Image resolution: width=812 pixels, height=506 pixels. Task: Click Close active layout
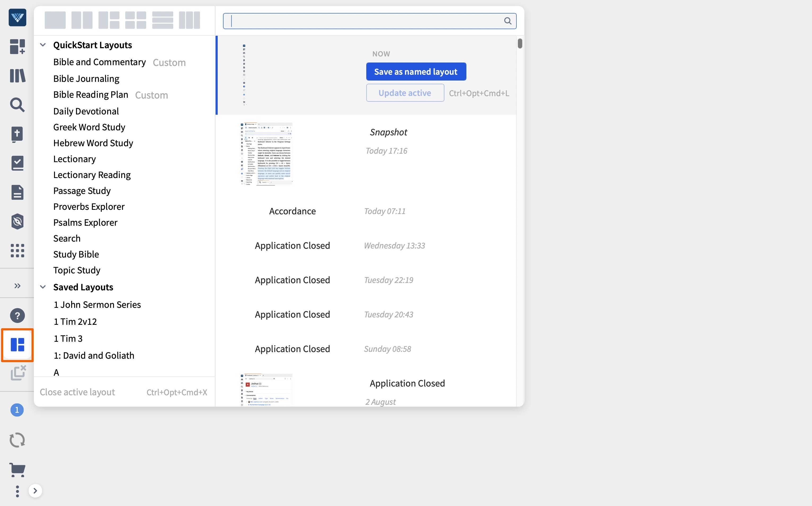click(x=77, y=392)
